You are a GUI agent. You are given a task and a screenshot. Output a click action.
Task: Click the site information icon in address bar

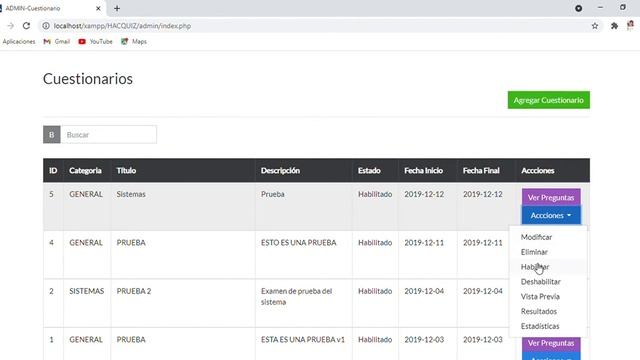[x=46, y=26]
